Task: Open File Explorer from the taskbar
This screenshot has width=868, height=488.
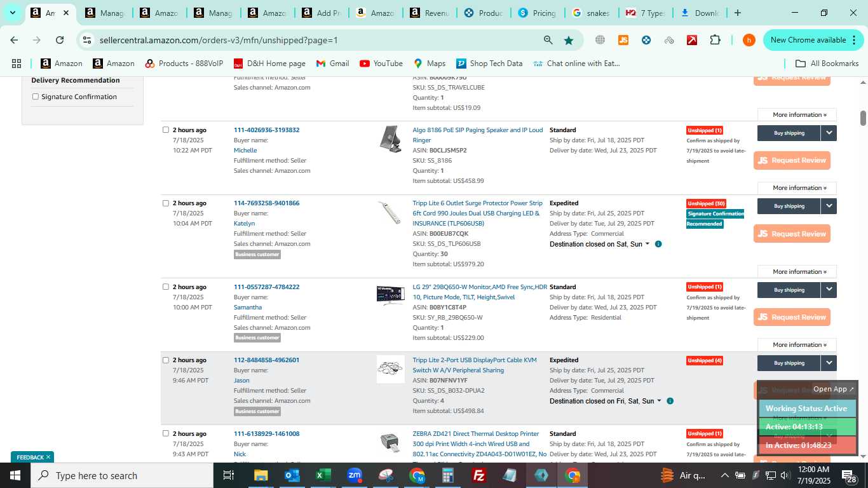Action: coord(261,475)
